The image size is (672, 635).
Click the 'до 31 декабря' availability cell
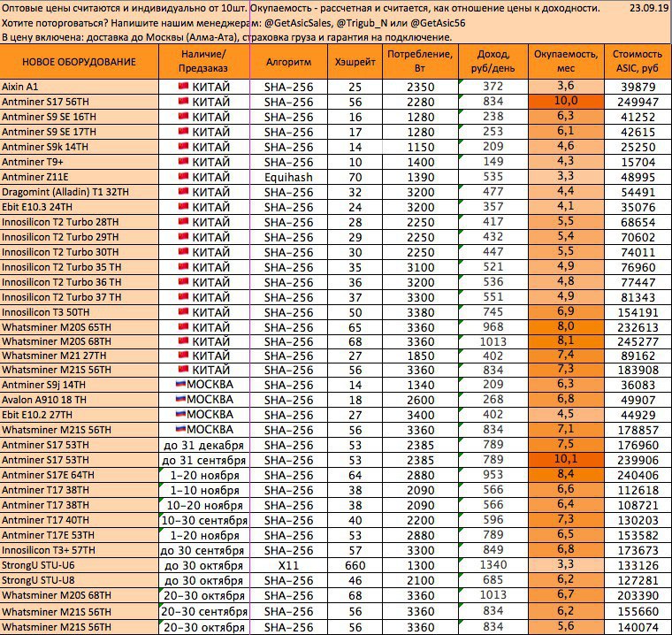pos(204,445)
